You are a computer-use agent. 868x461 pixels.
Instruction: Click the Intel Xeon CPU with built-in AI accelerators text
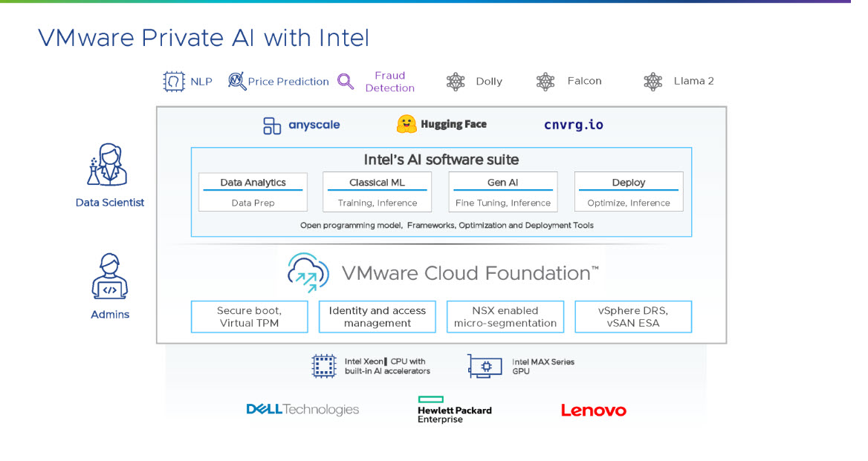coord(387,367)
